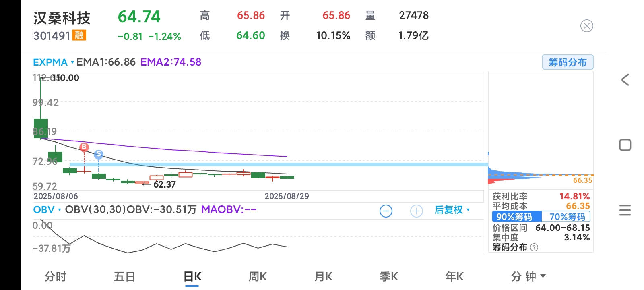Tap the 融 margin trading badge

[x=79, y=35]
